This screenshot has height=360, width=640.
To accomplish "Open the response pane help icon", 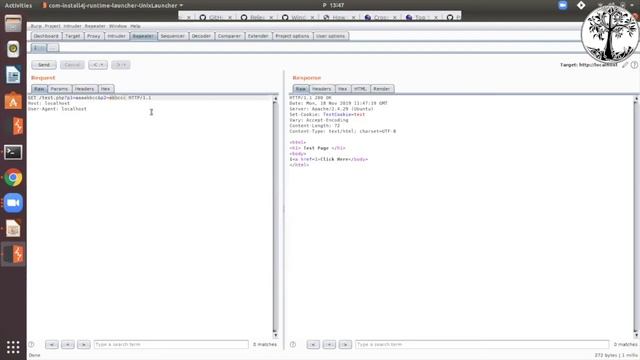I will [293, 344].
